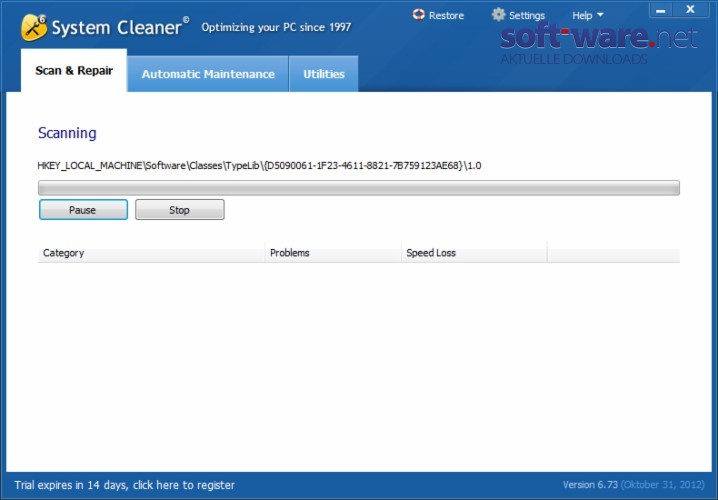Click the Version 6.73 text
The width and height of the screenshot is (718, 500).
pyautogui.click(x=590, y=484)
